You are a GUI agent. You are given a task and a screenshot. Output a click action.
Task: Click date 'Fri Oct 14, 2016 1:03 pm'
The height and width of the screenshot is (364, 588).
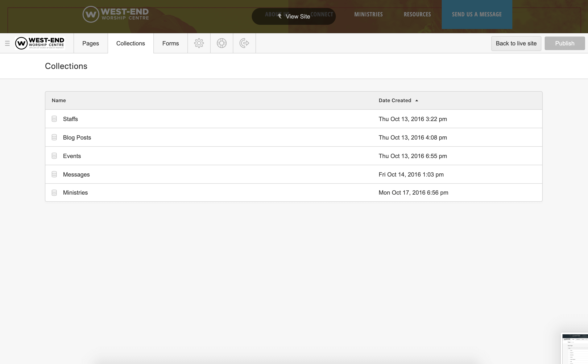[x=411, y=174]
